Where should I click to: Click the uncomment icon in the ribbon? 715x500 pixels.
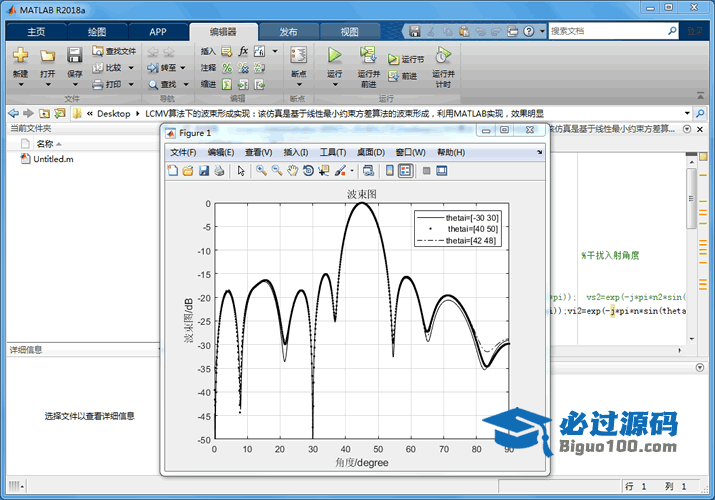coord(244,68)
